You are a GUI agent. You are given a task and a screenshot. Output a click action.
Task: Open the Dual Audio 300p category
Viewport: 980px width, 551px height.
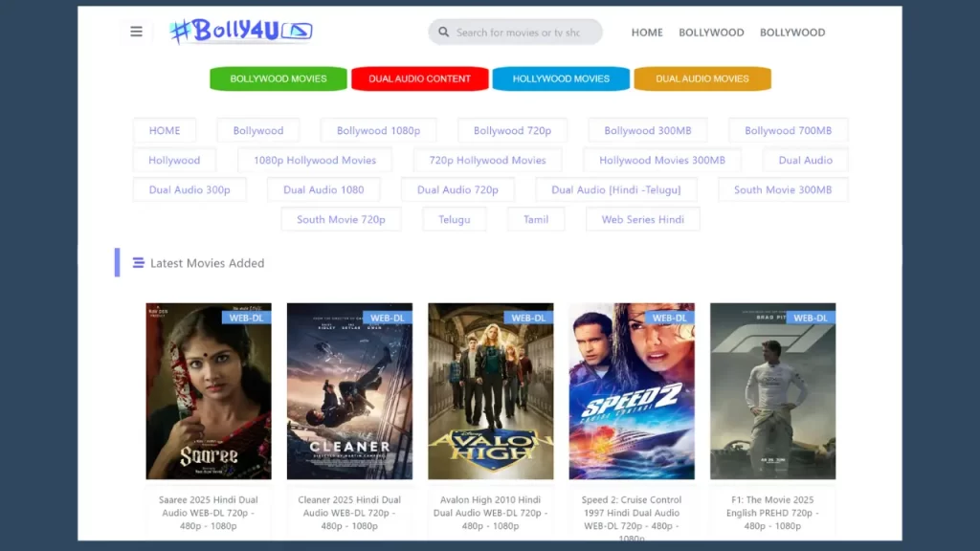[189, 189]
